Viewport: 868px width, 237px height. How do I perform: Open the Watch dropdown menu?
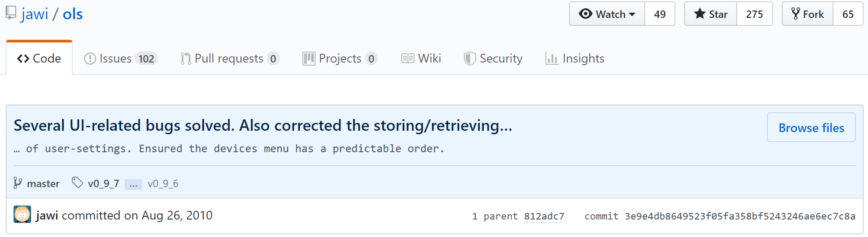(607, 14)
